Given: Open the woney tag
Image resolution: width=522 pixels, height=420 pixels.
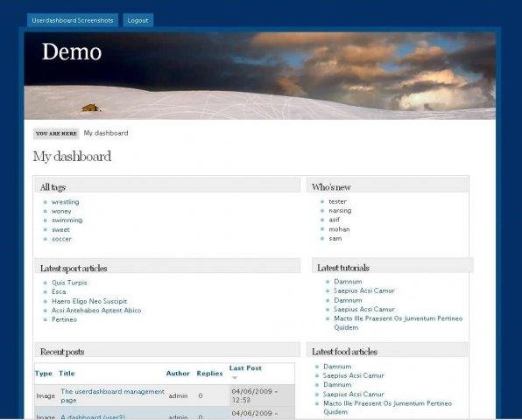Looking at the screenshot, I should (61, 211).
